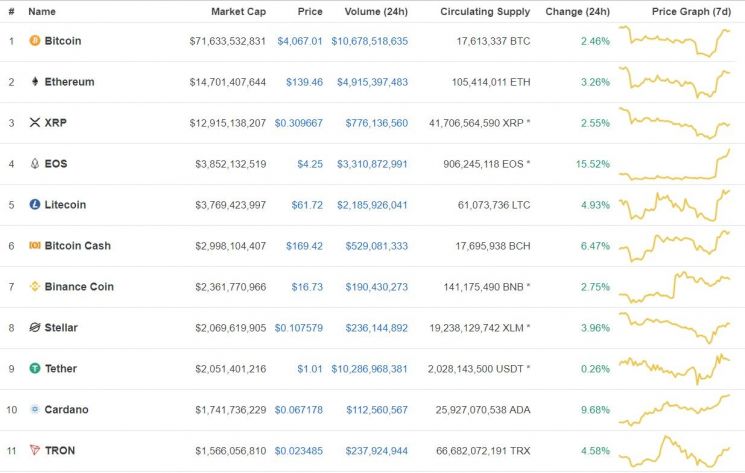Click the TRON logo icon
This screenshot has width=745, height=473.
click(x=35, y=451)
